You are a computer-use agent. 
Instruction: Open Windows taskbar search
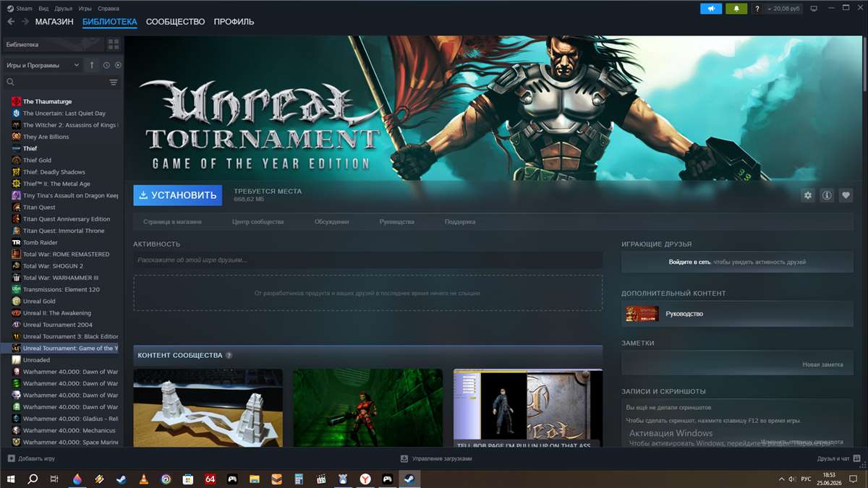tap(33, 479)
